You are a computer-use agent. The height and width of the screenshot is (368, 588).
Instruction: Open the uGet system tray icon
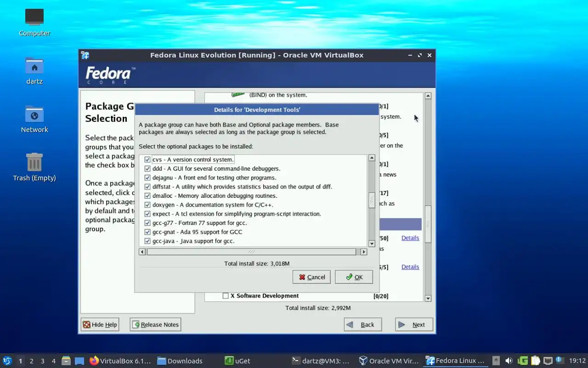click(523, 361)
